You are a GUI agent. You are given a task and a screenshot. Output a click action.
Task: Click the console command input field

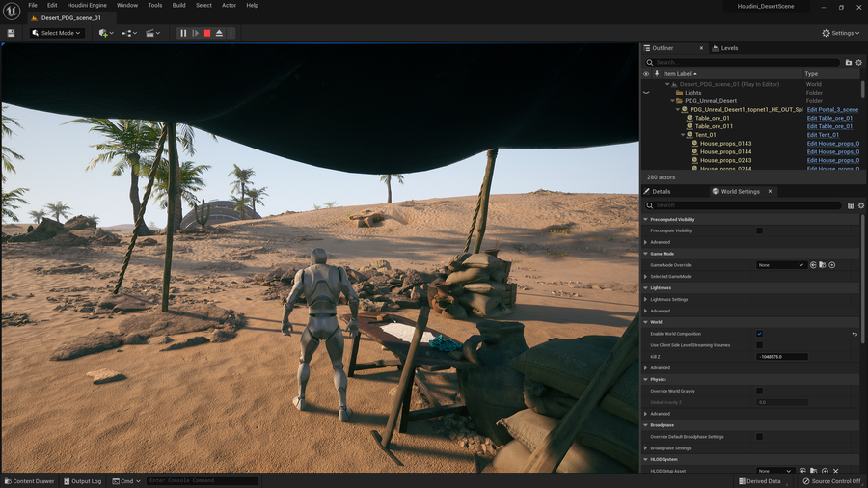(201, 481)
